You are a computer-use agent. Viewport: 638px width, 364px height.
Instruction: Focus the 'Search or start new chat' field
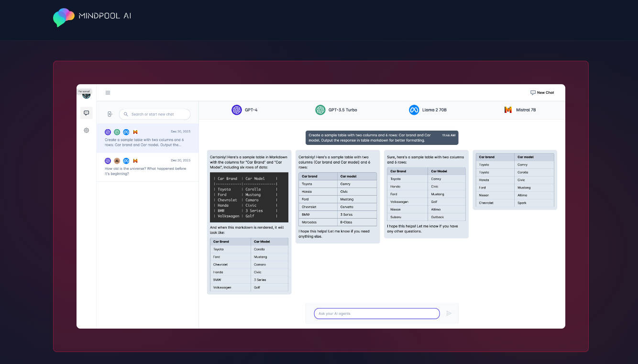pyautogui.click(x=158, y=114)
